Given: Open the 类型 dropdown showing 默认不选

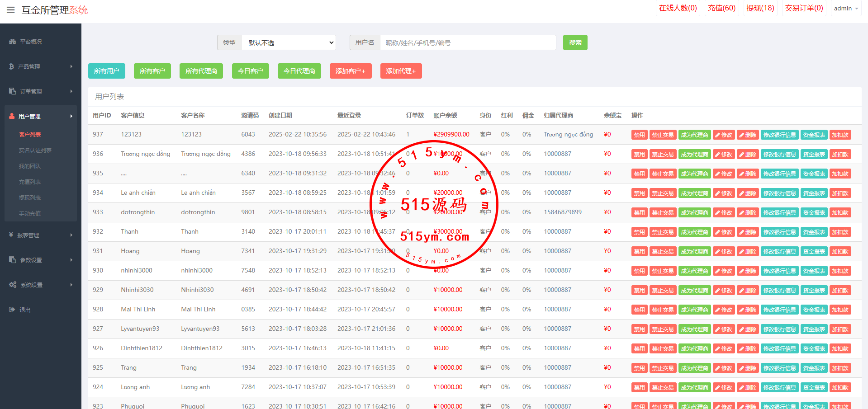Looking at the screenshot, I should click(289, 42).
